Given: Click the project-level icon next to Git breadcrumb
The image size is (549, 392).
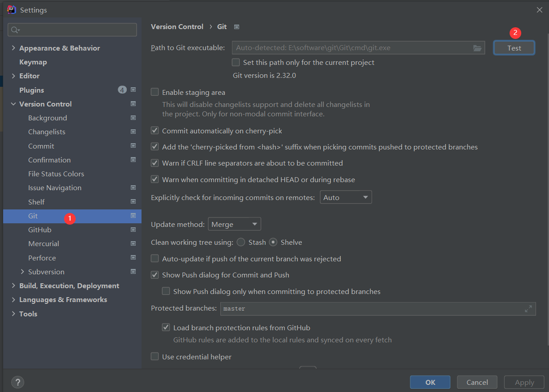Looking at the screenshot, I should point(237,27).
